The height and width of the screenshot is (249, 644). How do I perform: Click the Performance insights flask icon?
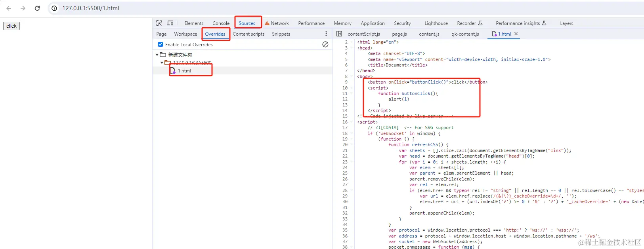(x=544, y=23)
